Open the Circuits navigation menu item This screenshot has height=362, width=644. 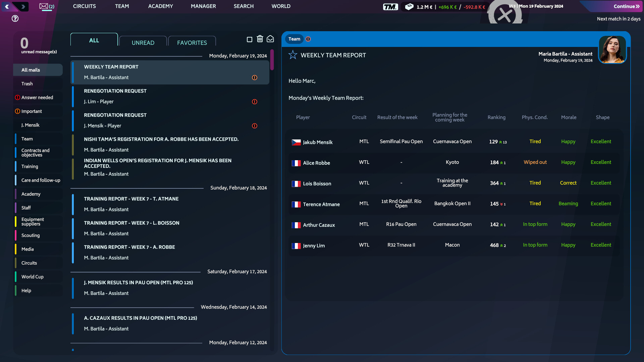84,6
